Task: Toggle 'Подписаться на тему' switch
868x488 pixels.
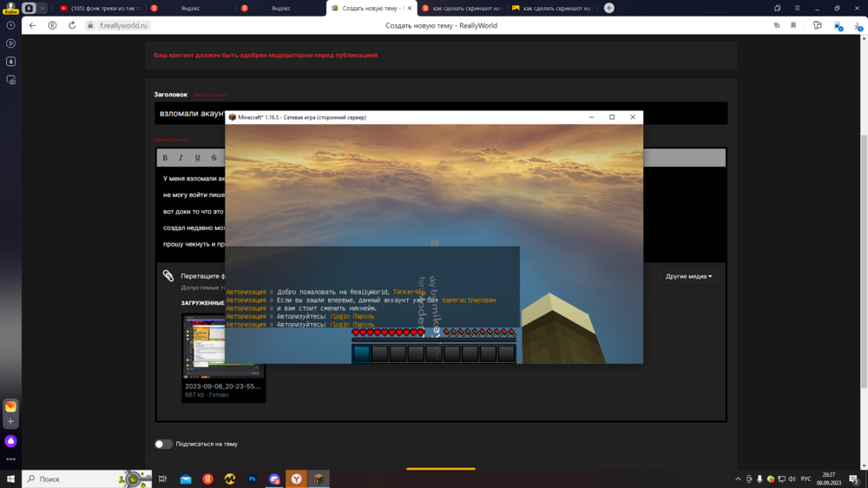Action: (163, 445)
